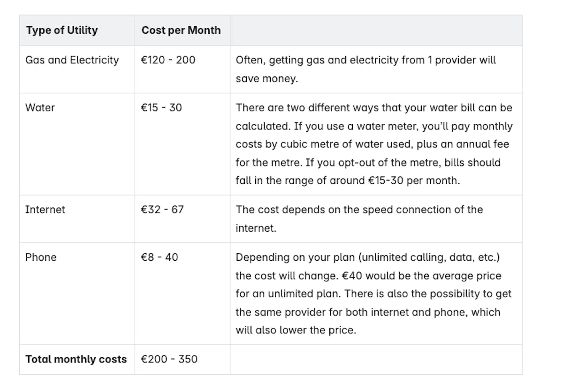Click the empty notes cell in total row
Image resolution: width=563 pixels, height=392 pixels.
click(x=376, y=360)
